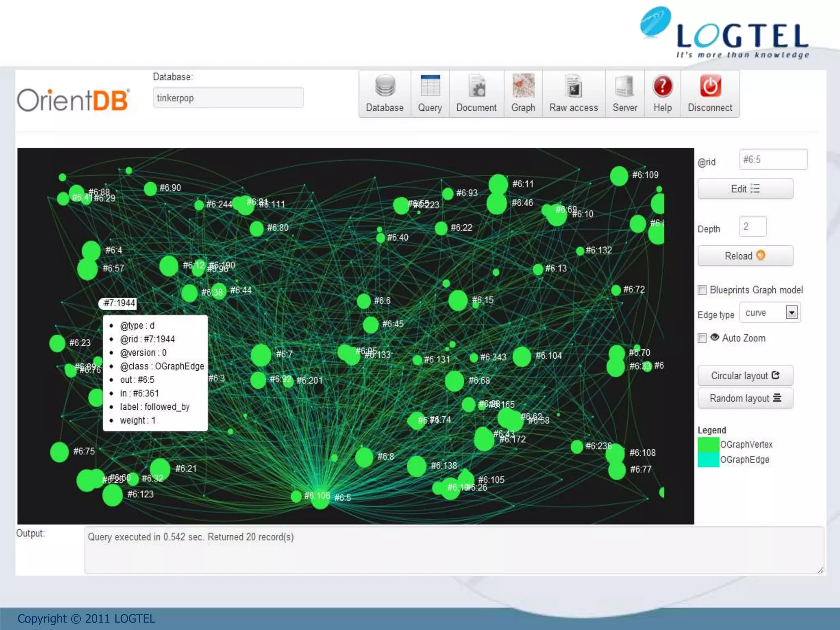The height and width of the screenshot is (630, 840).
Task: Click the Disconnect power icon
Action: click(x=710, y=86)
